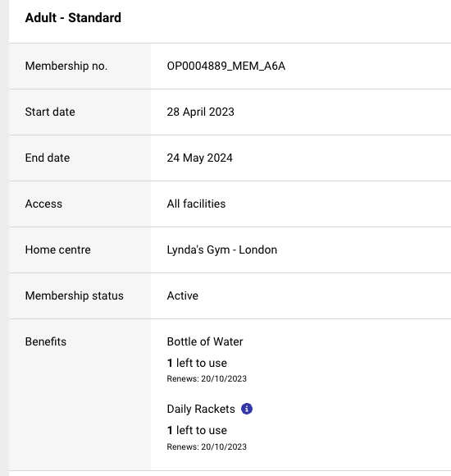Click the Start date label
The height and width of the screenshot is (476, 451).
50,112
